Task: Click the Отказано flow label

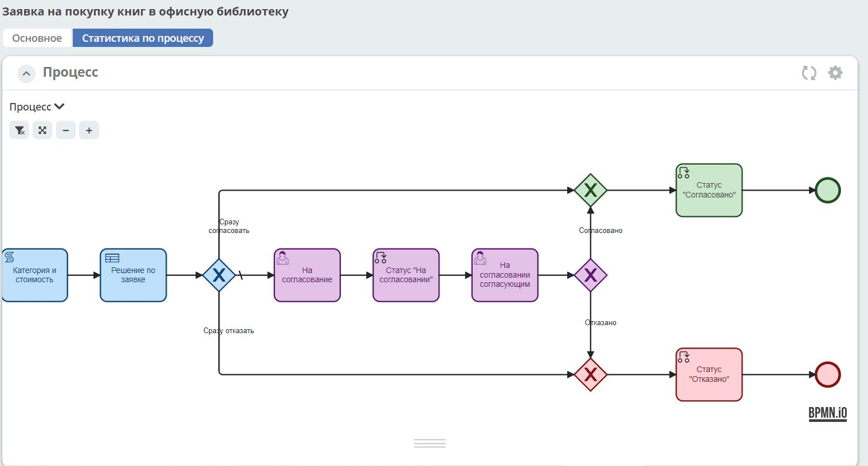Action: tap(600, 323)
